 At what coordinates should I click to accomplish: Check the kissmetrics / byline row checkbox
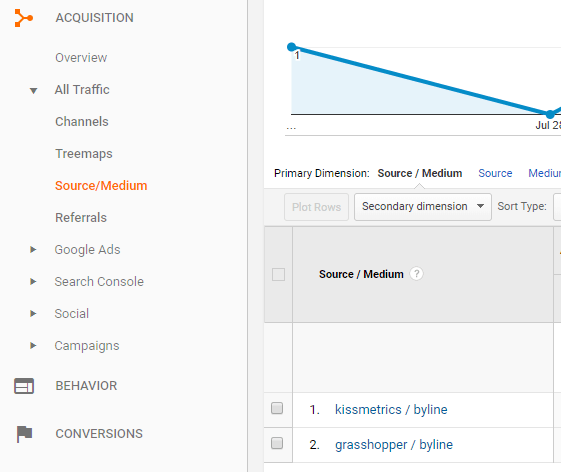click(277, 408)
